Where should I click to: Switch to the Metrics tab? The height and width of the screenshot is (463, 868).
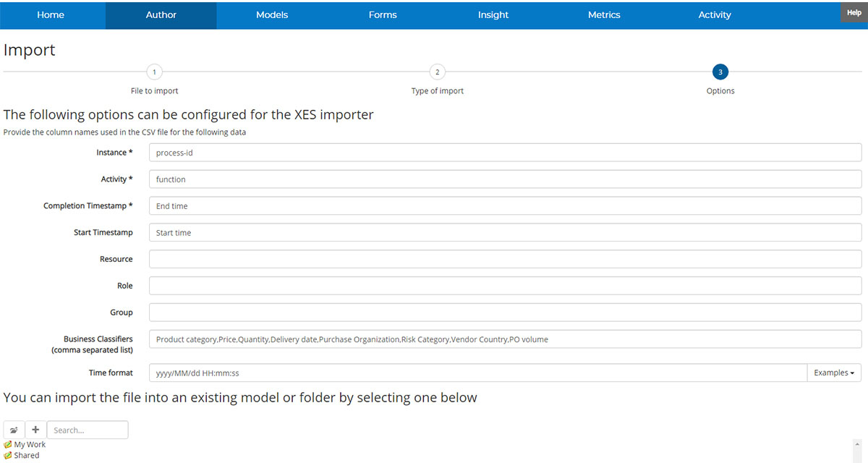click(x=604, y=14)
